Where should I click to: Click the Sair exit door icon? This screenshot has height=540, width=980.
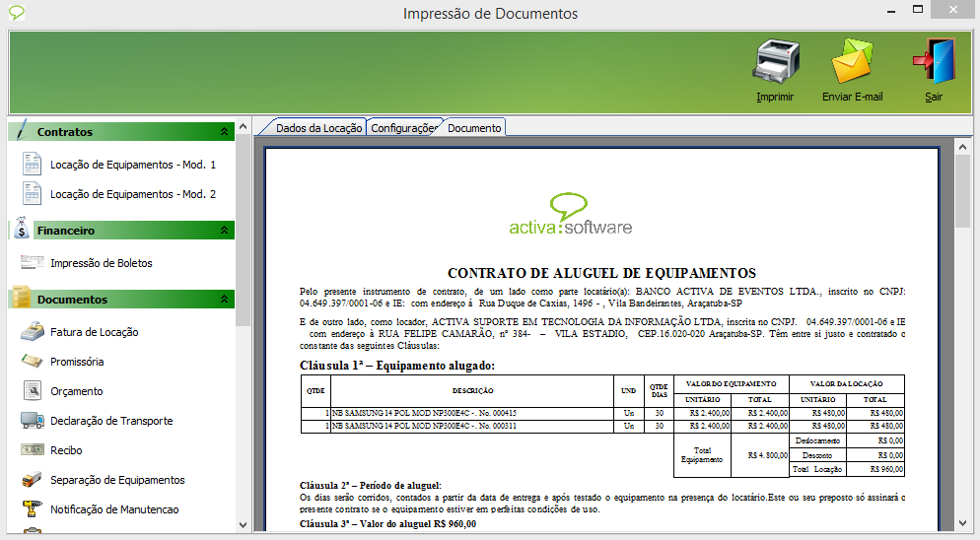tap(933, 63)
